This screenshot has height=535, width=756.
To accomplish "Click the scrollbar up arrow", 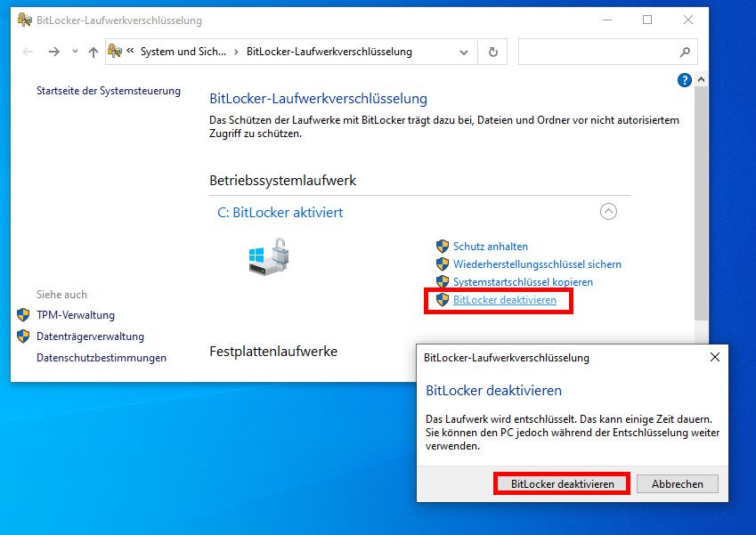I will pyautogui.click(x=702, y=79).
